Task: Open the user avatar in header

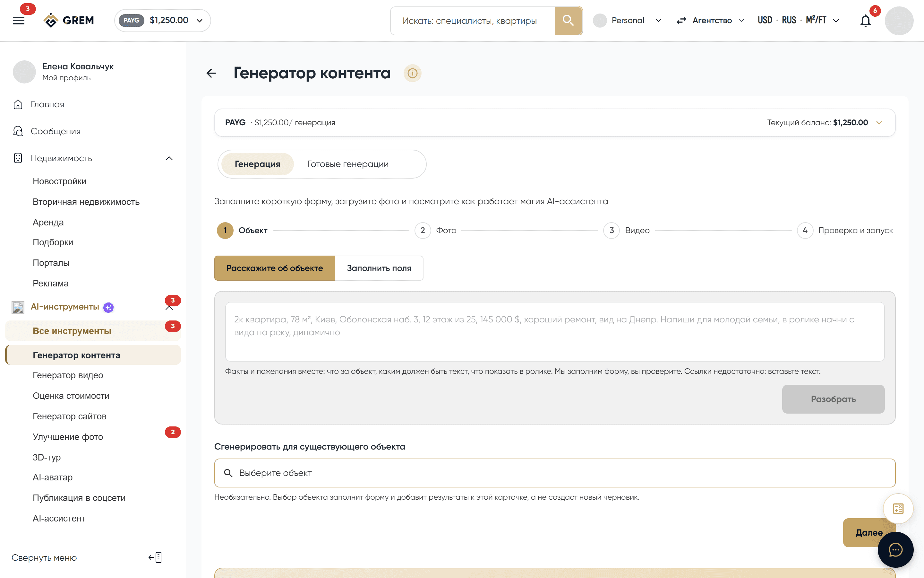Action: (x=899, y=21)
